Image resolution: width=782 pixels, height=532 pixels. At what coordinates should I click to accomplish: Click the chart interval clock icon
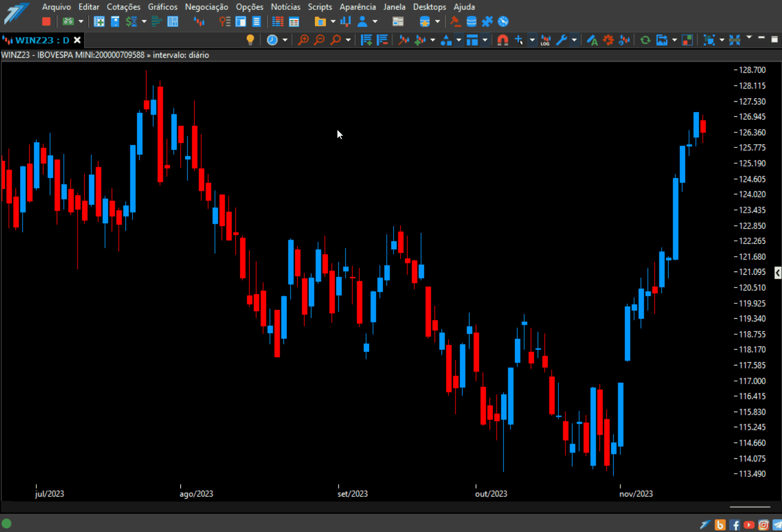click(272, 40)
